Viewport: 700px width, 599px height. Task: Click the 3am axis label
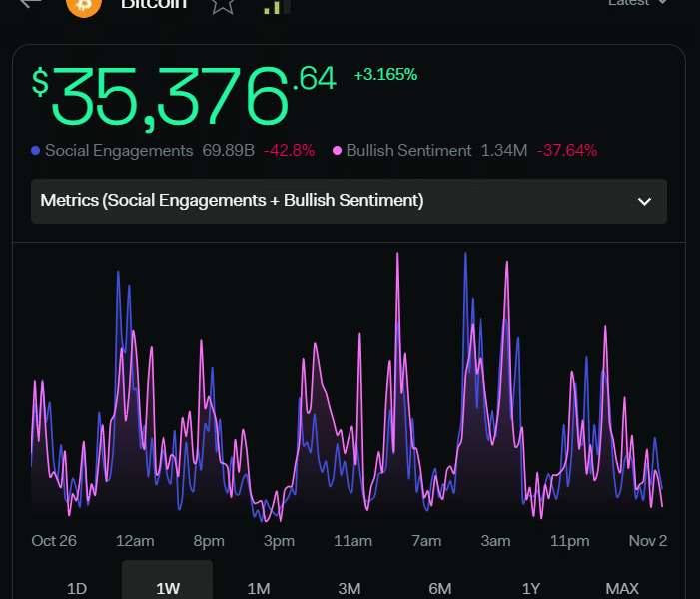[495, 541]
